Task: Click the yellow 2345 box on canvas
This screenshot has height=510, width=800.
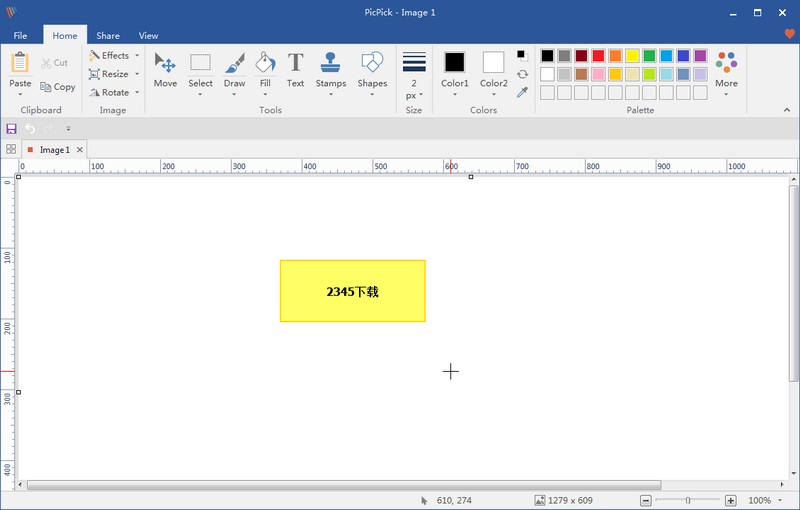Action: pyautogui.click(x=353, y=291)
